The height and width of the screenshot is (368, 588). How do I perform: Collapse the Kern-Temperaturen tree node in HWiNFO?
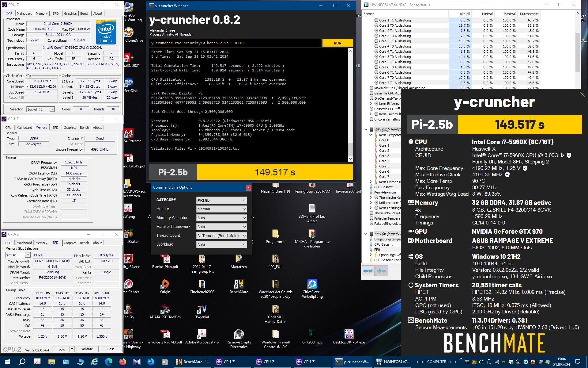point(371,135)
